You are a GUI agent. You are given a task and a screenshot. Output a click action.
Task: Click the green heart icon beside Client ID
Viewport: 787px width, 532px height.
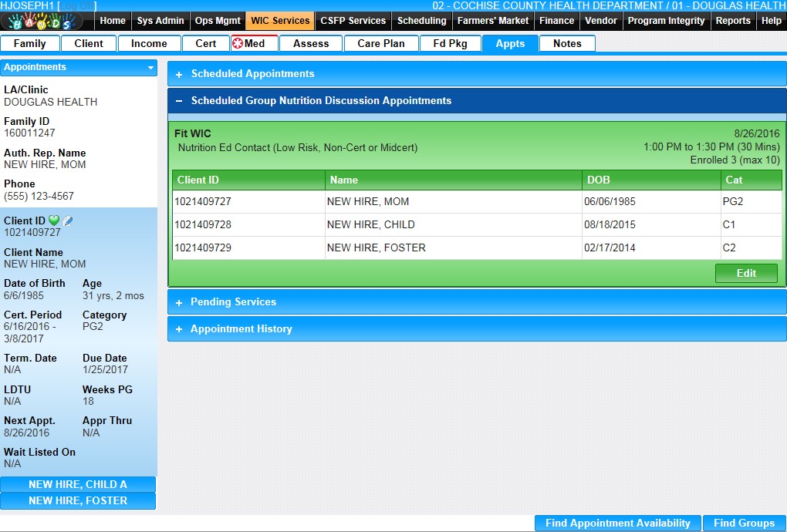pos(54,221)
